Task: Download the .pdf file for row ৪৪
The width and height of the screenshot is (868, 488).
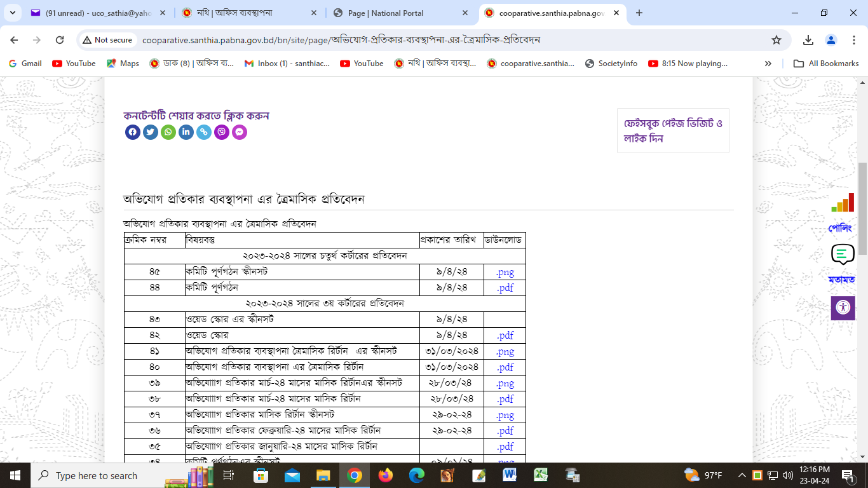Action: [505, 288]
